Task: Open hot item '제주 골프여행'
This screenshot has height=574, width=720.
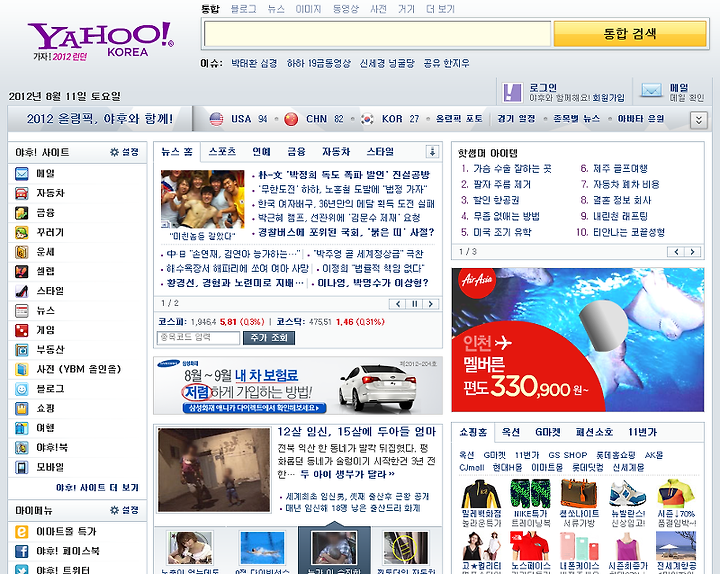Action: coord(620,169)
